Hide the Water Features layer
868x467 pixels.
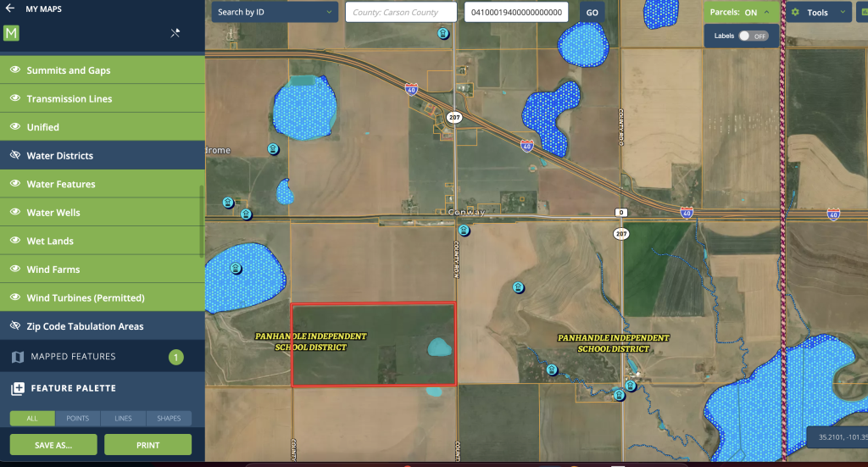(x=15, y=184)
